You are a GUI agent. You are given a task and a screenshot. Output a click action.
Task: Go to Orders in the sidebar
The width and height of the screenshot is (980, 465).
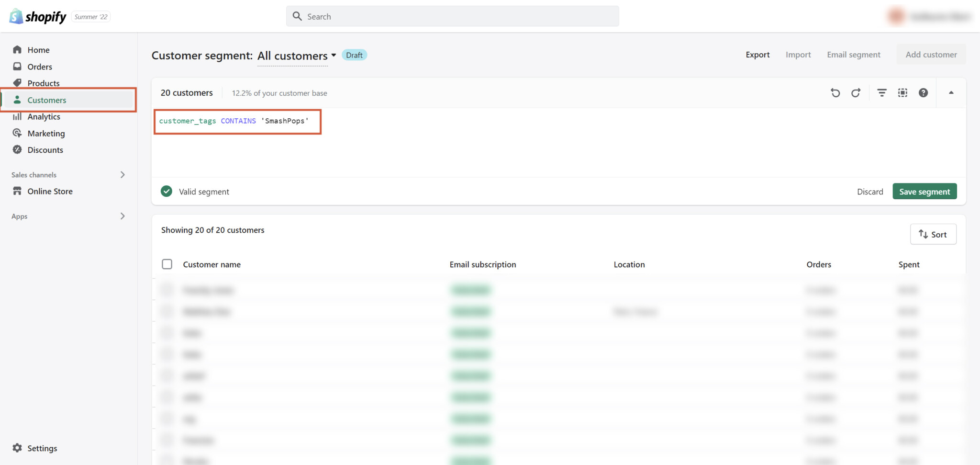point(40,67)
